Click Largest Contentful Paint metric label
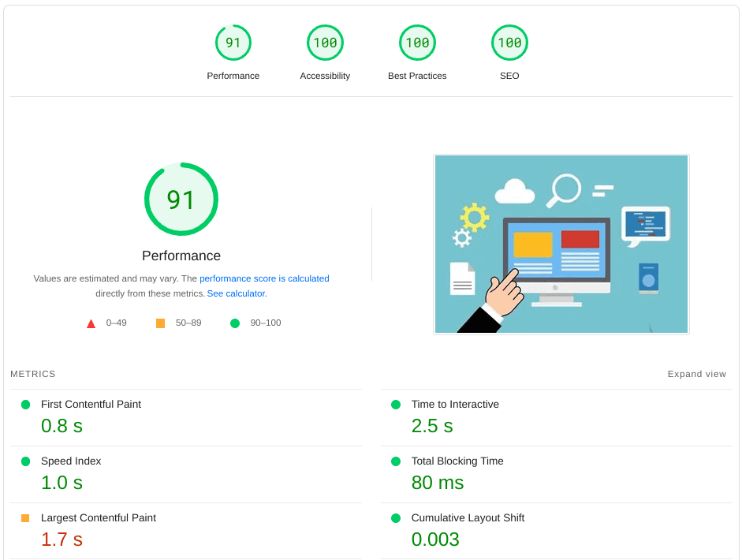This screenshot has width=742, height=560. pyautogui.click(x=99, y=518)
